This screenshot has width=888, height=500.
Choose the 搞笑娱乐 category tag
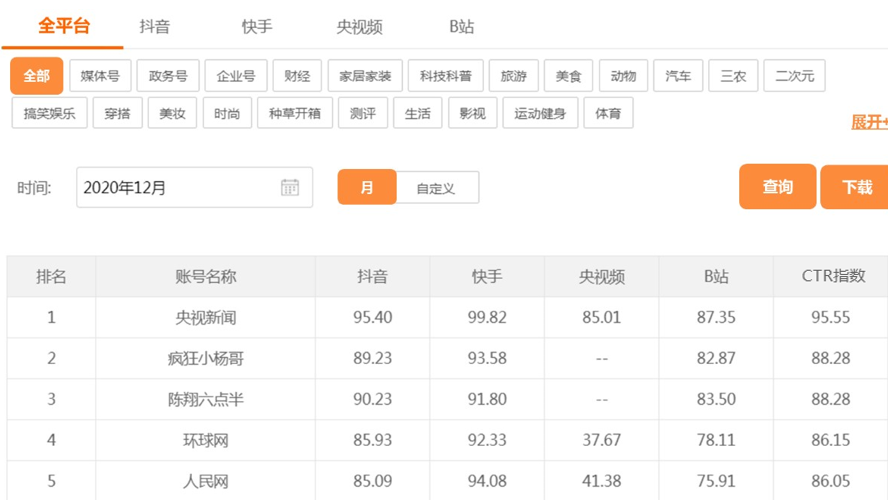point(50,113)
